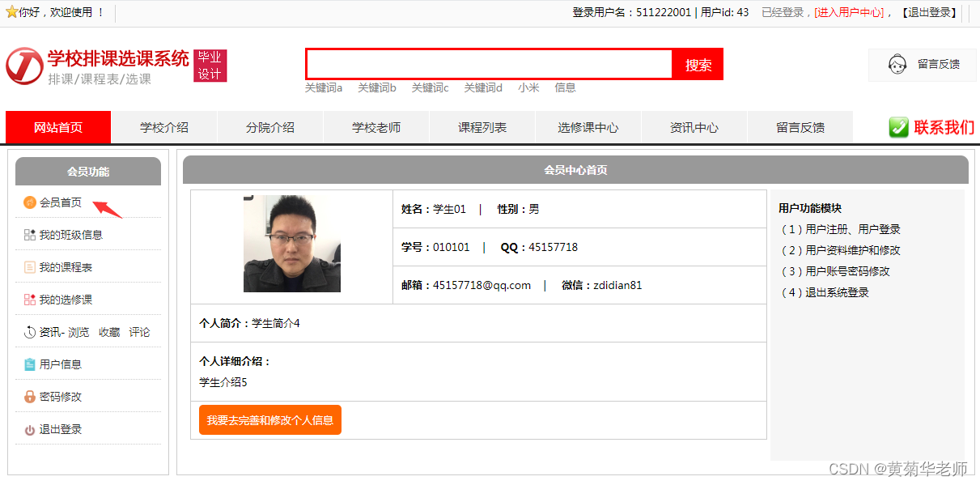Click the 小米 search suggestion
The width and height of the screenshot is (980, 485).
[x=528, y=87]
